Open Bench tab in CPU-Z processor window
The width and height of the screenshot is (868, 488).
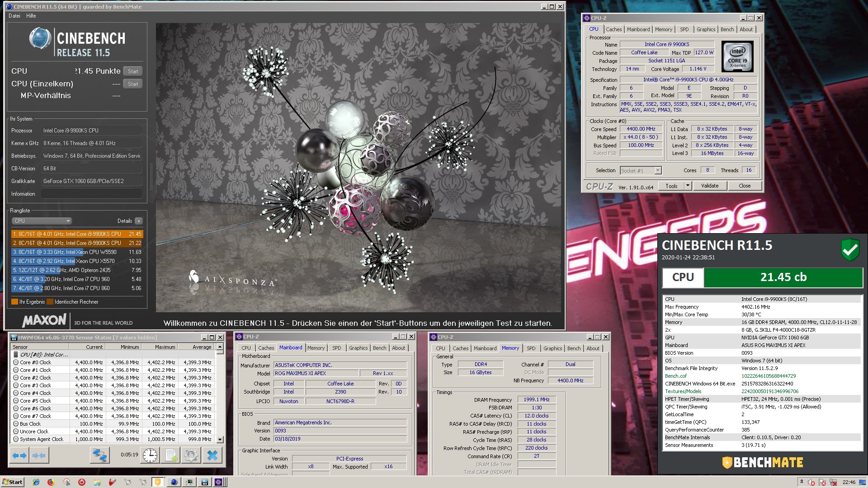727,29
